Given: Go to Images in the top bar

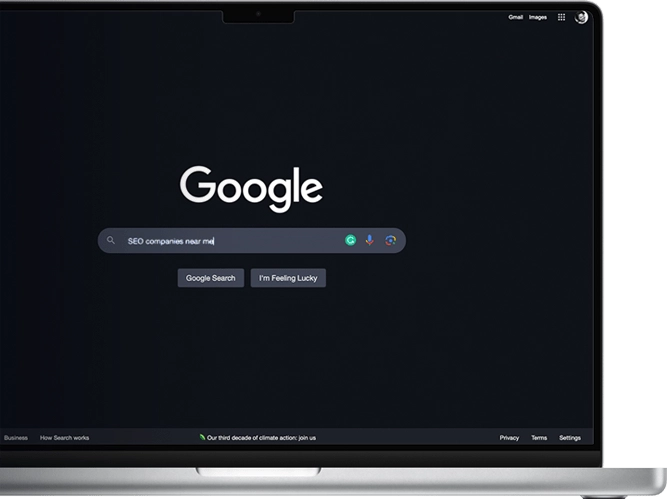Looking at the screenshot, I should click(x=538, y=17).
